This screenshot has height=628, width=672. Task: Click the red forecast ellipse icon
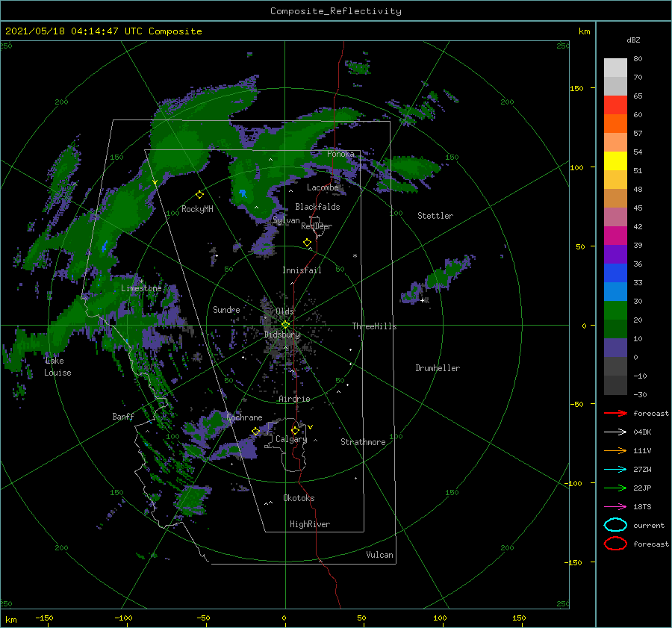point(615,544)
